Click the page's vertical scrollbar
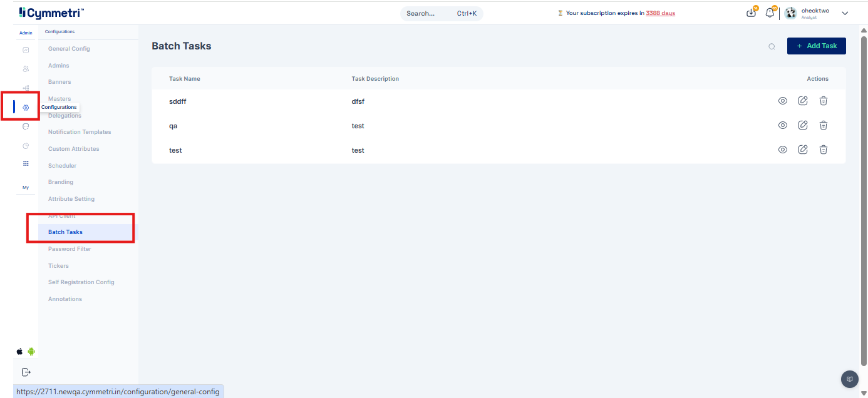Image resolution: width=868 pixels, height=398 pixels. click(864, 188)
